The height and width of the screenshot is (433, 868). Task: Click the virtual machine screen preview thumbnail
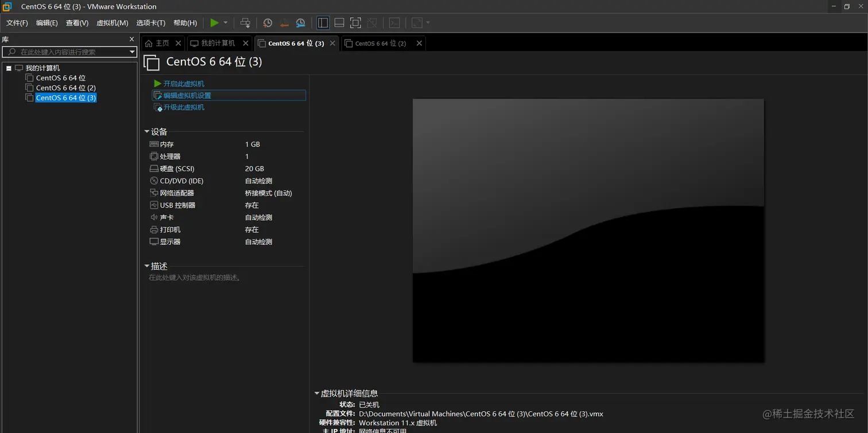click(588, 231)
